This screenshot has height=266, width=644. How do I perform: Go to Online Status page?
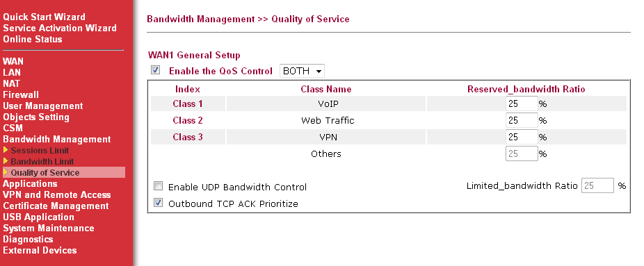[33, 40]
